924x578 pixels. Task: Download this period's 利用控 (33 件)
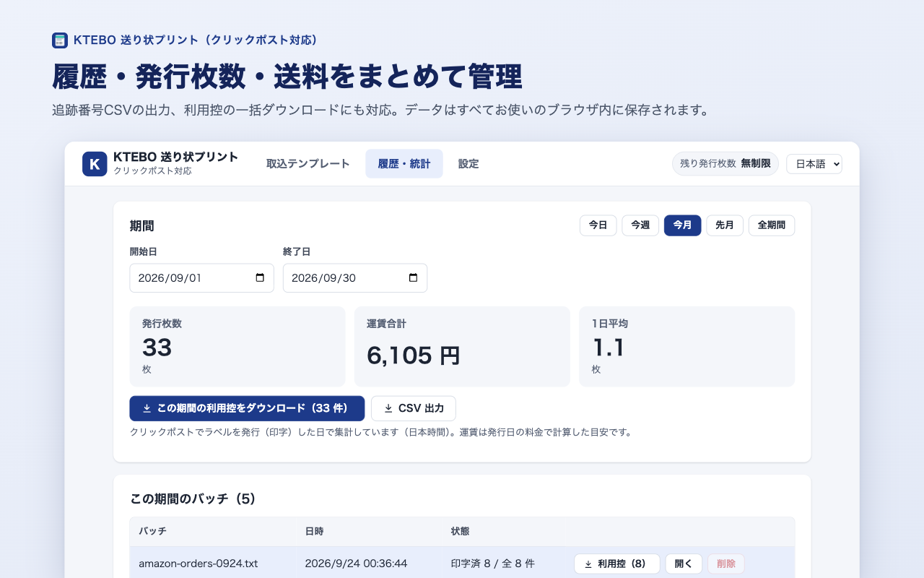pyautogui.click(x=247, y=408)
